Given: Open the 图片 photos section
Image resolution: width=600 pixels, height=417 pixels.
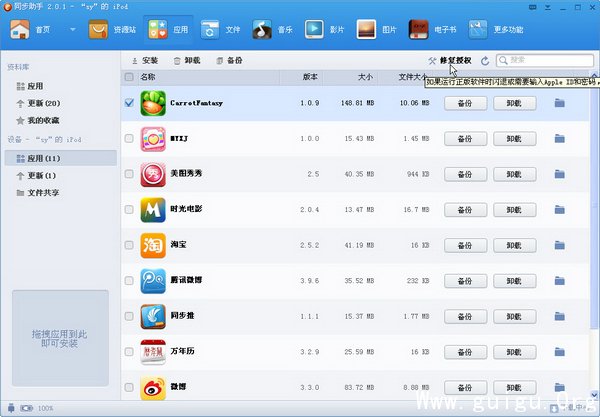Looking at the screenshot, I should 377,29.
